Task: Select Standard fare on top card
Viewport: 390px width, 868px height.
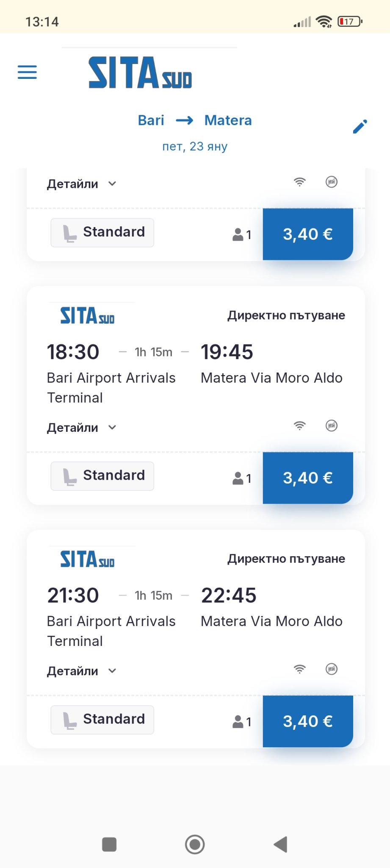Action: tap(102, 233)
